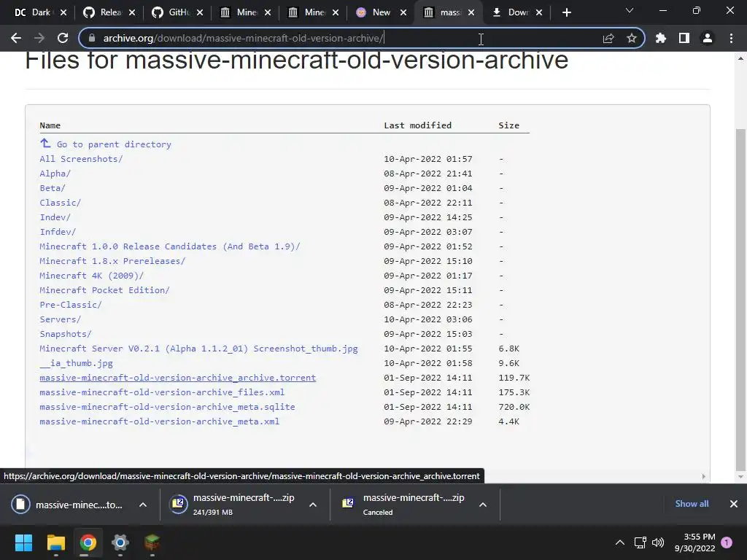The image size is (747, 560).
Task: Click the volume speaker icon in the tray
Action: [658, 542]
